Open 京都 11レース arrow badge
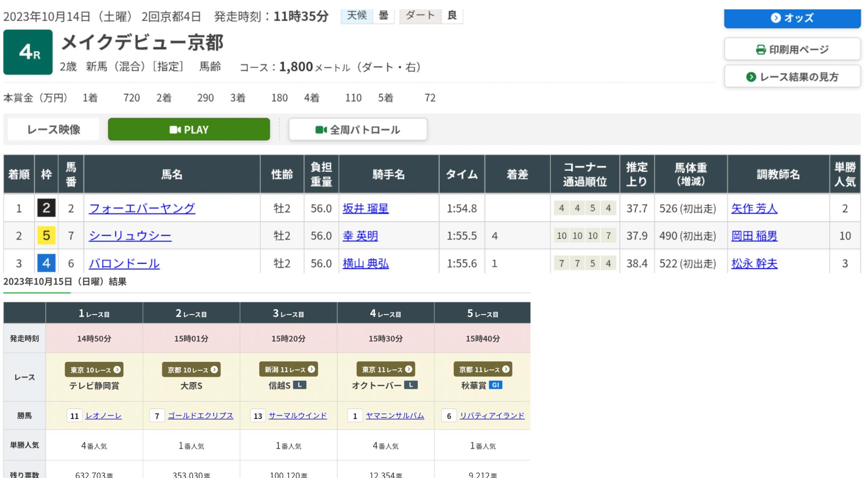The height and width of the screenshot is (478, 868). (x=482, y=369)
